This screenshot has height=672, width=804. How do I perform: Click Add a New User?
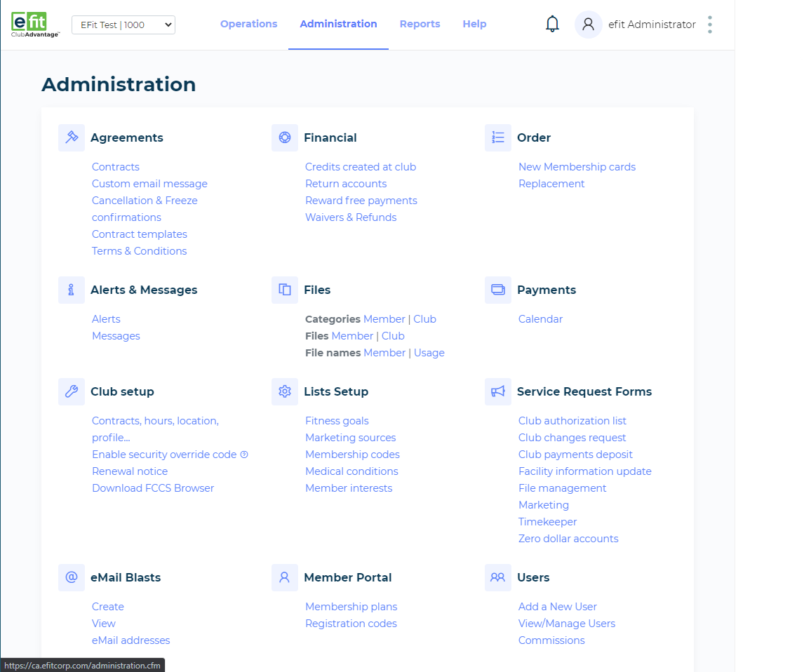point(557,607)
